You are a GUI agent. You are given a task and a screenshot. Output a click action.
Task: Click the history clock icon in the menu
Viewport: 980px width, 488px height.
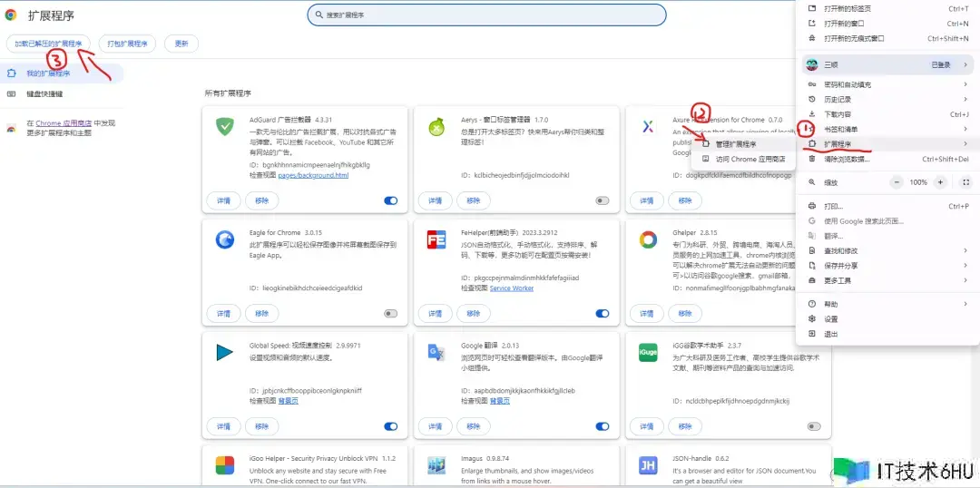coord(812,100)
